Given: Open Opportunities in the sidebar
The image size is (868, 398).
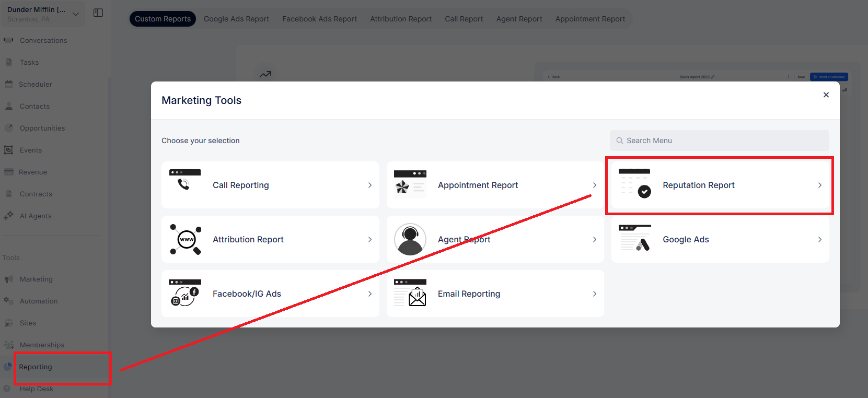Looking at the screenshot, I should [42, 128].
